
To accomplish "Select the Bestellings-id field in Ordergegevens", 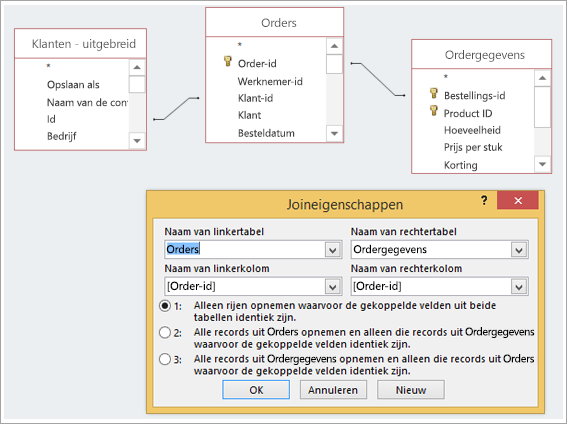I will point(474,96).
